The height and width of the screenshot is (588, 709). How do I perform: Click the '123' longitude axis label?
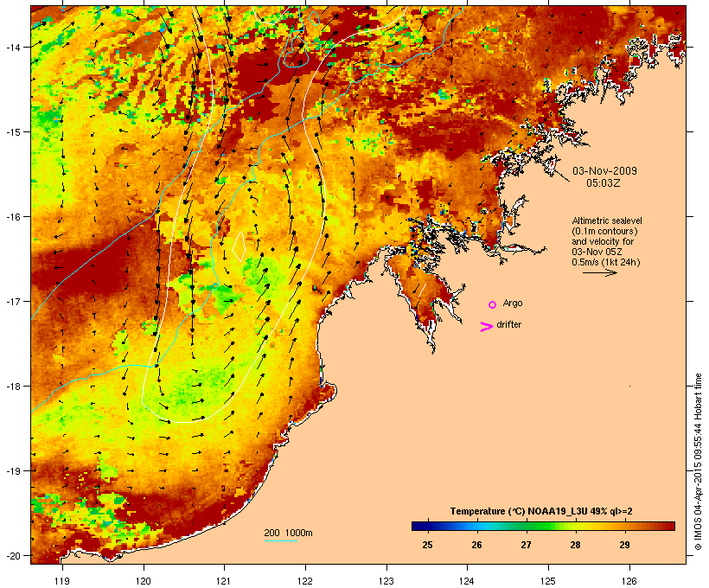pos(386,581)
